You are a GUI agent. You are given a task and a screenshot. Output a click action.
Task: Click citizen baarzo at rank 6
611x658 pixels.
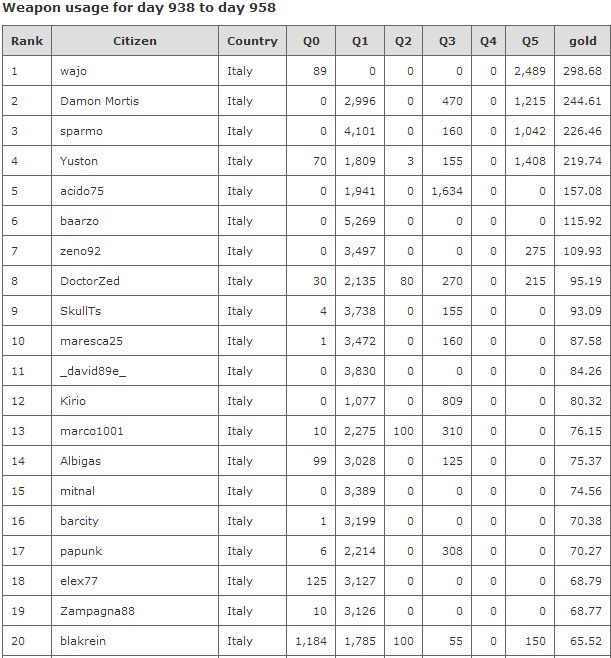[79, 221]
